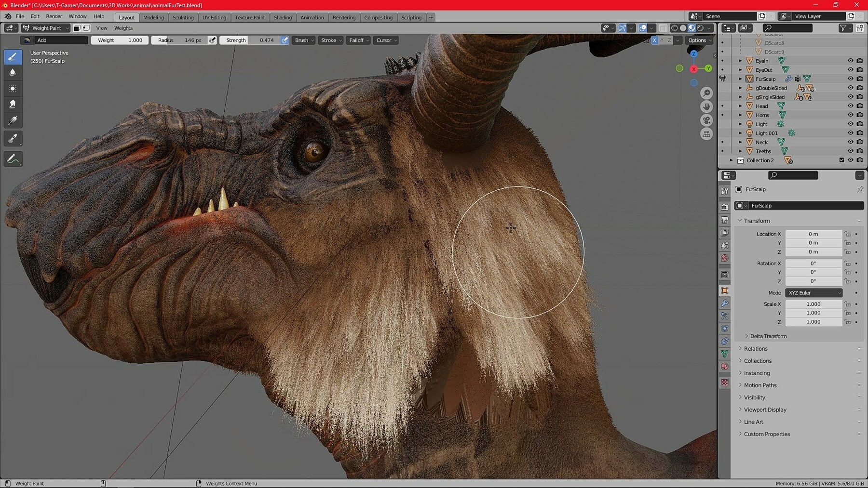
Task: Open the Options popover button
Action: tap(699, 40)
